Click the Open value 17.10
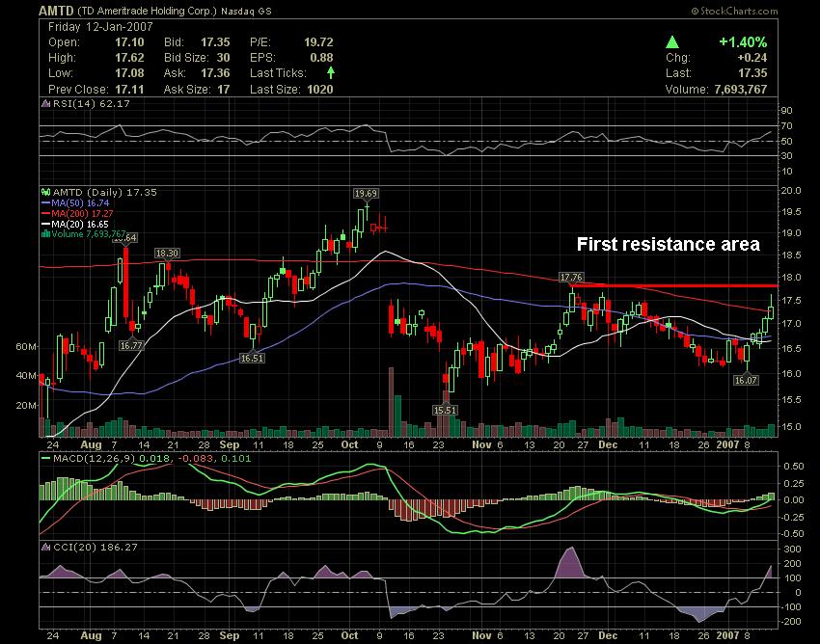This screenshot has height=644, width=820. pos(129,42)
